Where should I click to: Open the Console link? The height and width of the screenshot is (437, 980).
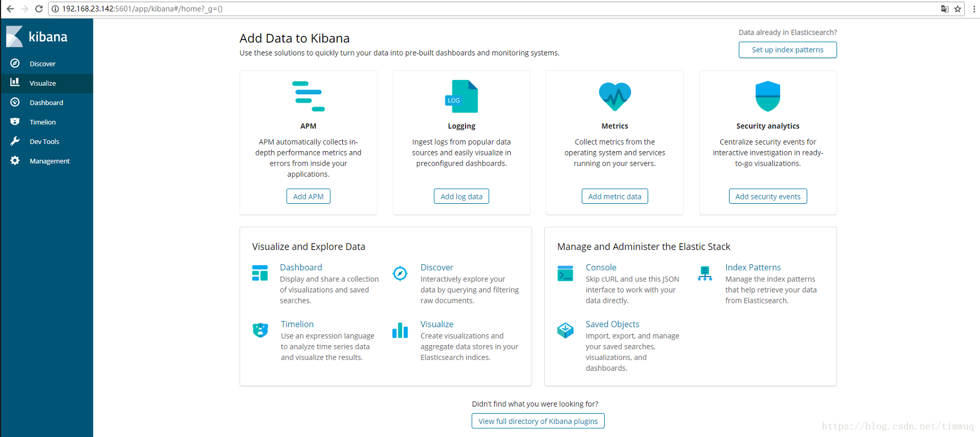601,267
